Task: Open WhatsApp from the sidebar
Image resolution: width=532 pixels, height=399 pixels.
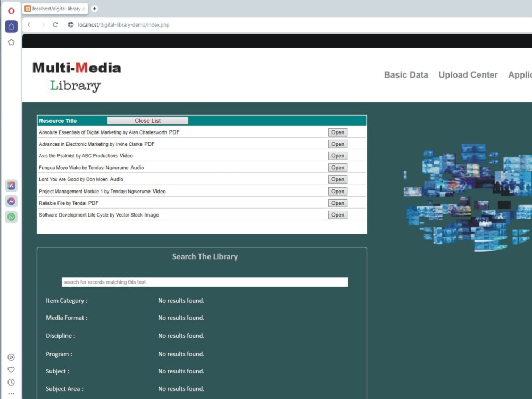Action: [x=11, y=217]
